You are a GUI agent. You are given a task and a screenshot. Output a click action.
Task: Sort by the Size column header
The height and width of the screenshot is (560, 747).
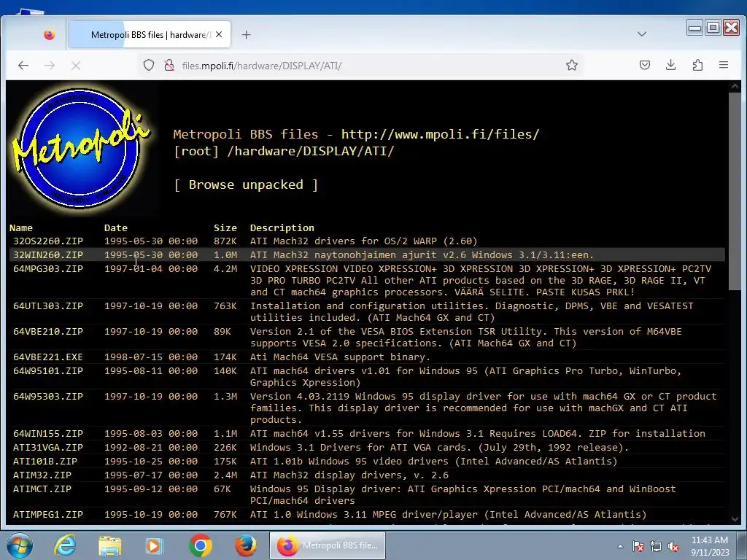(x=225, y=227)
